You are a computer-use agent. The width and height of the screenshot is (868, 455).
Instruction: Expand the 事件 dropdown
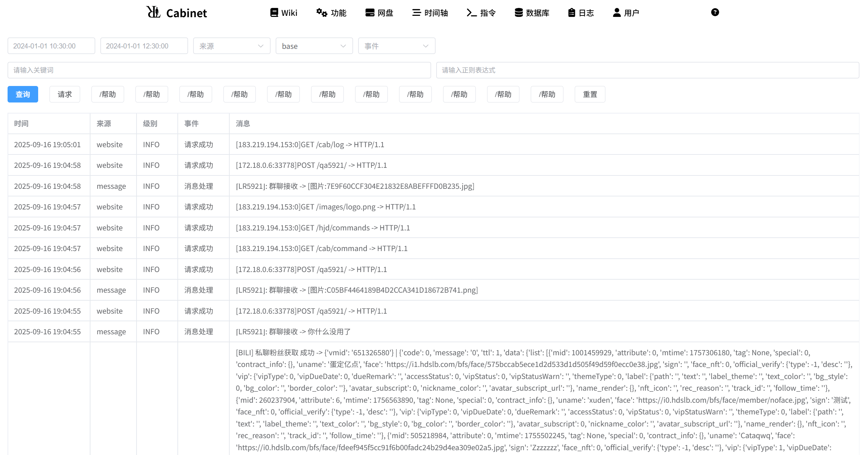396,46
